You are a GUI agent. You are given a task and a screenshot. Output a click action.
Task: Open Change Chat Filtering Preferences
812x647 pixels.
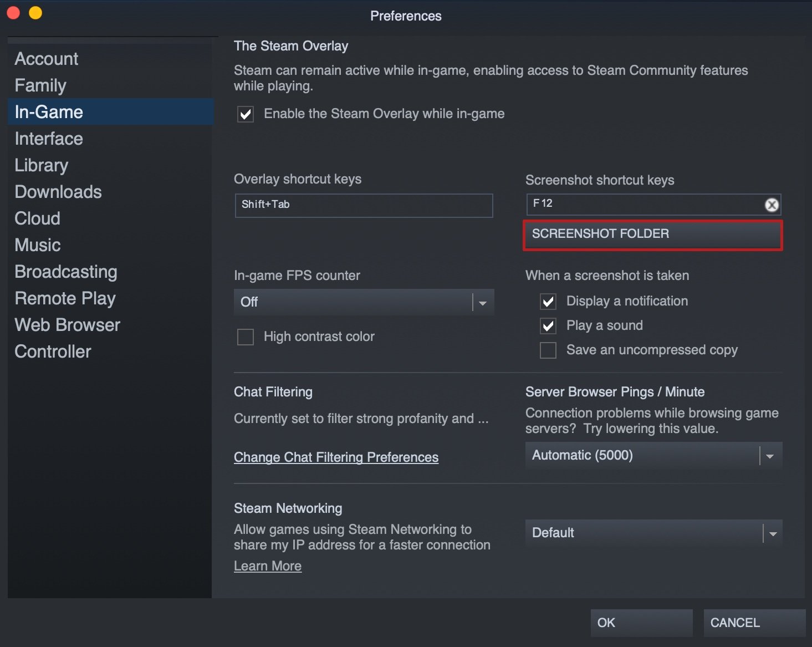pyautogui.click(x=336, y=457)
